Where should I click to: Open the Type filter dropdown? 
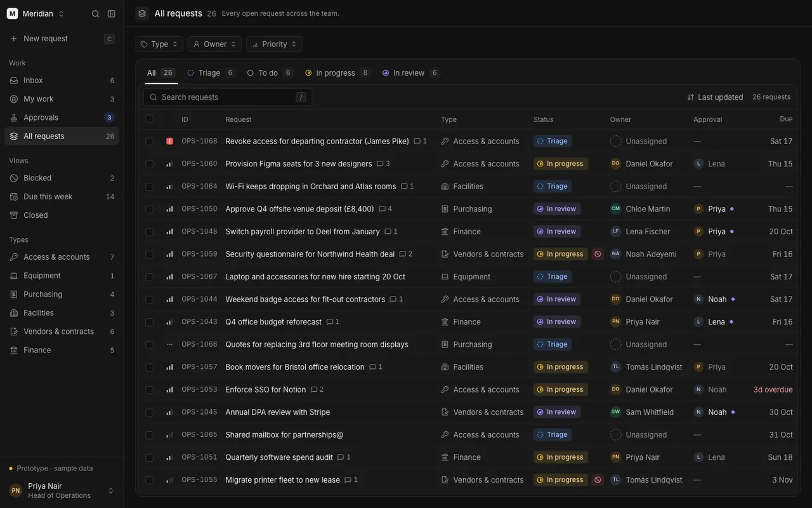tap(159, 44)
